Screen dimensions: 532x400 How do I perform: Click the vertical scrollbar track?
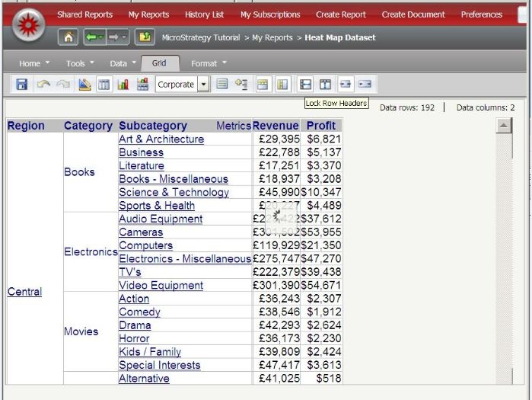(504, 258)
